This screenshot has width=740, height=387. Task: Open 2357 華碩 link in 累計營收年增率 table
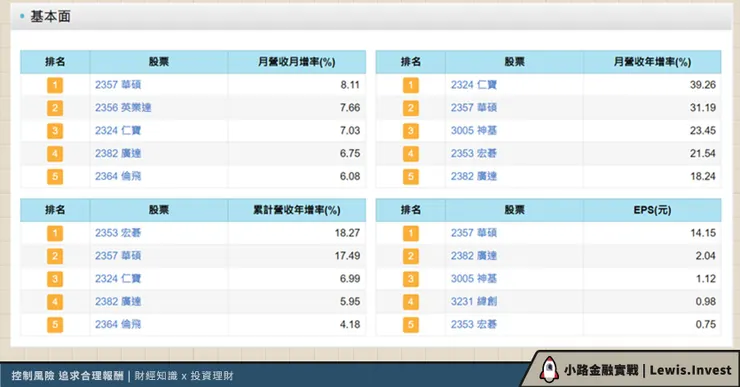pyautogui.click(x=118, y=256)
